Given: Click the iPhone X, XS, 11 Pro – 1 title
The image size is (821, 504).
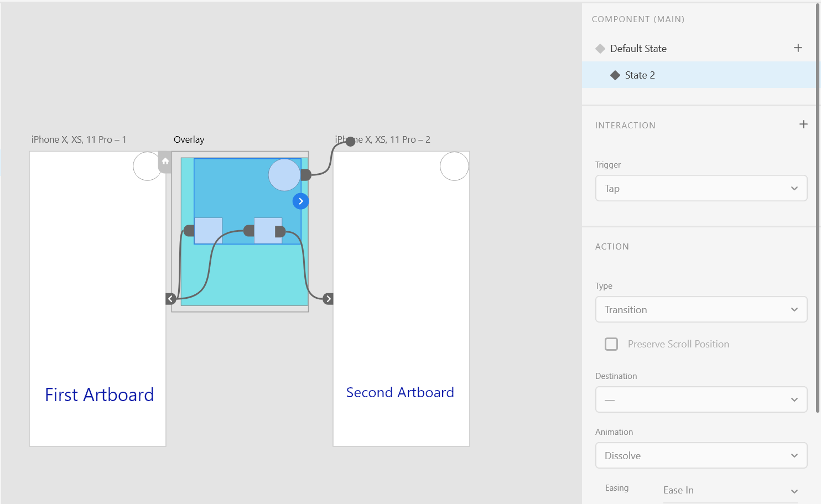Looking at the screenshot, I should click(79, 139).
